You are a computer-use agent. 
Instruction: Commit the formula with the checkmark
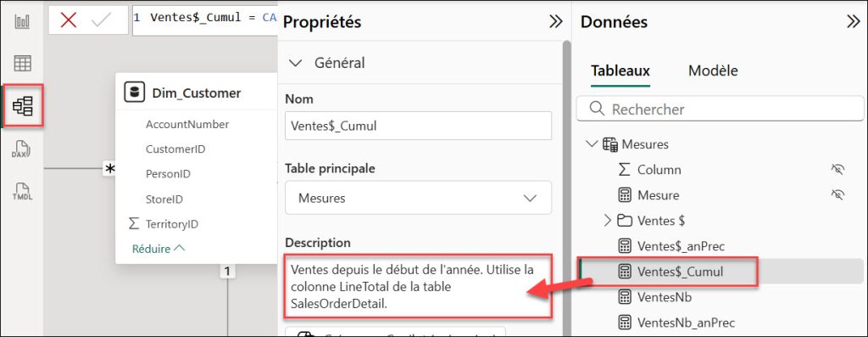coord(102,20)
